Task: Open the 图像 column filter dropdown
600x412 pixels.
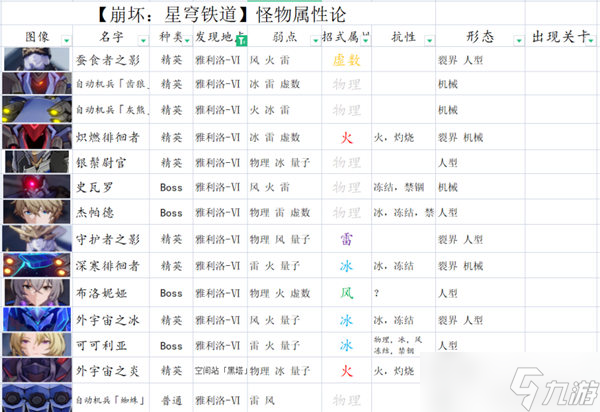Action: 67,40
